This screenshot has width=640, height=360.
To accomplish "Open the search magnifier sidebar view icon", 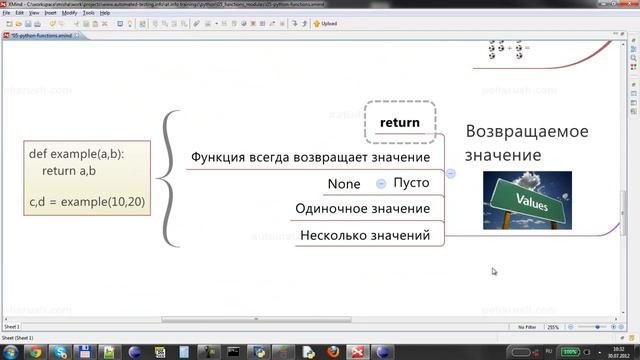I will tap(633, 58).
